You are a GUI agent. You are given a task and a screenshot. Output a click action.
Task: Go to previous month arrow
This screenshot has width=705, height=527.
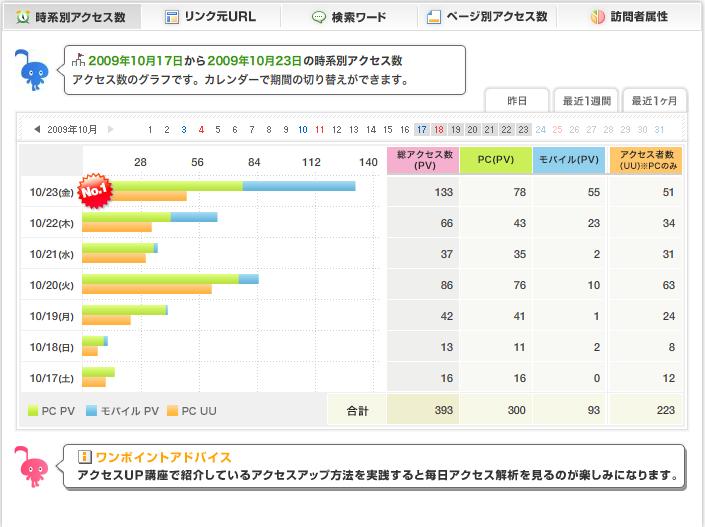tap(37, 130)
